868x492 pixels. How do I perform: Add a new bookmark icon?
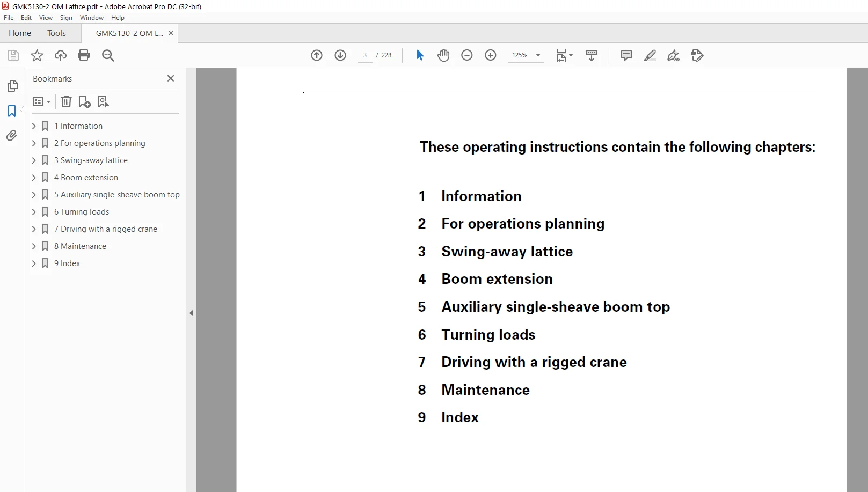point(84,101)
